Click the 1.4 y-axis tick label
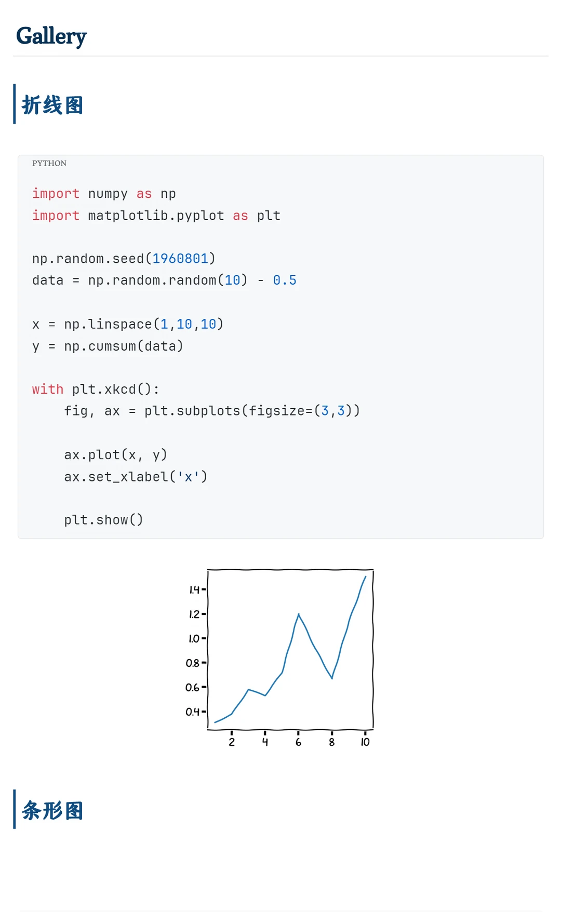Image resolution: width=561 pixels, height=924 pixels. click(194, 590)
